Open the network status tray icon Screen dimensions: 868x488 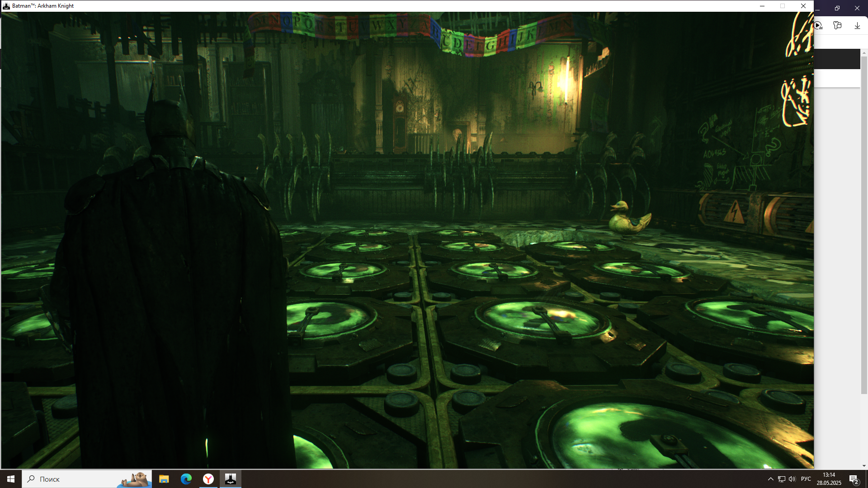click(781, 479)
